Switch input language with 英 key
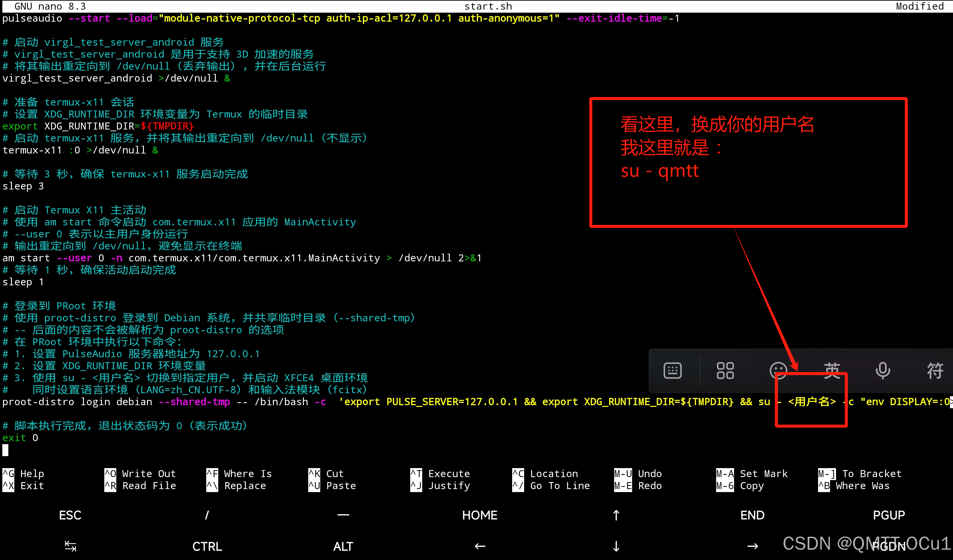 (832, 370)
